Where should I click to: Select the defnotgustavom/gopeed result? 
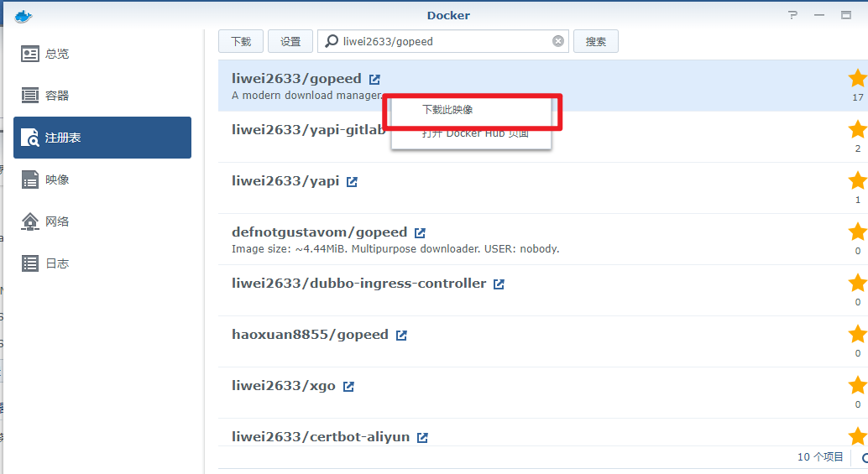[x=543, y=239]
